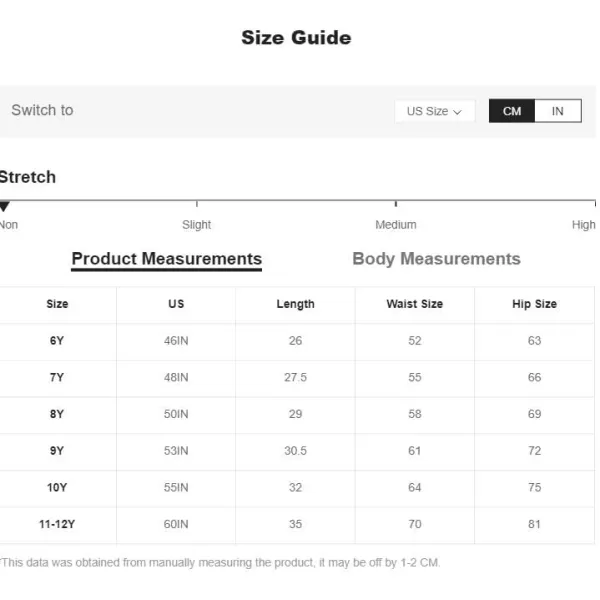This screenshot has width=600, height=600.
Task: Open the Body Measurements tab
Action: point(436,259)
